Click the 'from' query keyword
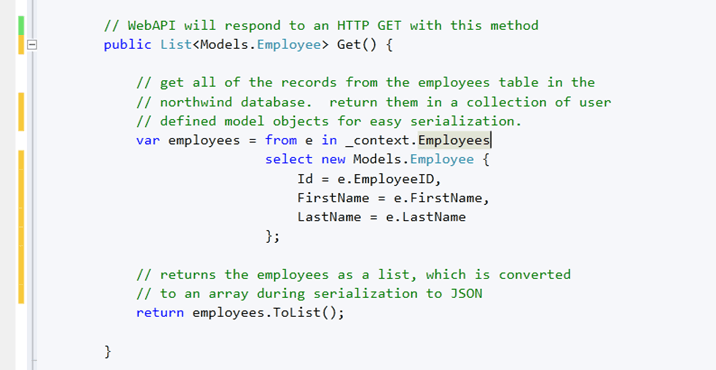The width and height of the screenshot is (716, 370). pos(281,140)
